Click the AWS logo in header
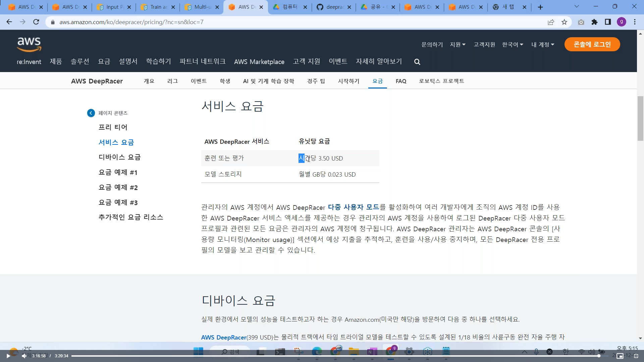 [29, 44]
